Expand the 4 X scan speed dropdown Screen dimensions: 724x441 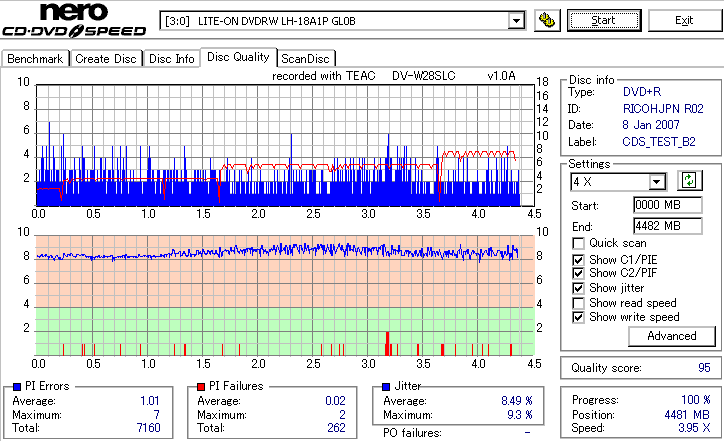[656, 182]
